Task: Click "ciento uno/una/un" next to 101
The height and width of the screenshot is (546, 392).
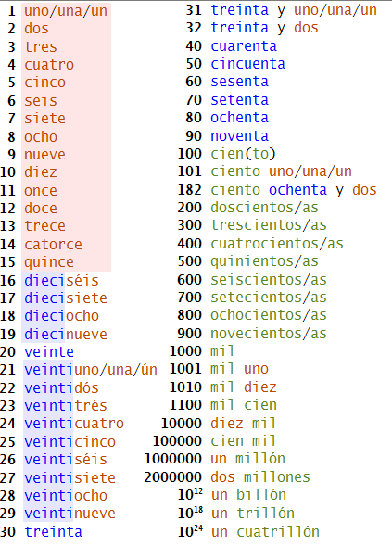Action: coord(282,171)
